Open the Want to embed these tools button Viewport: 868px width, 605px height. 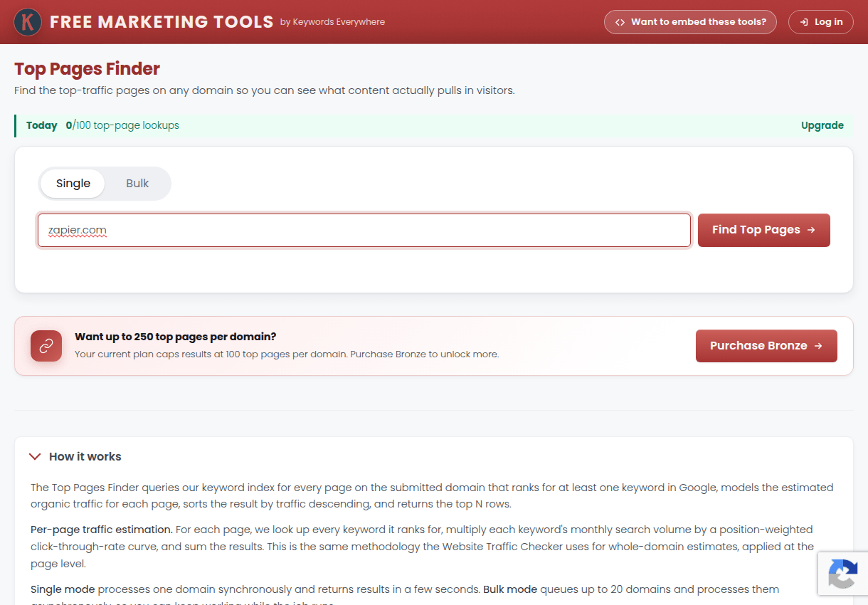point(690,22)
